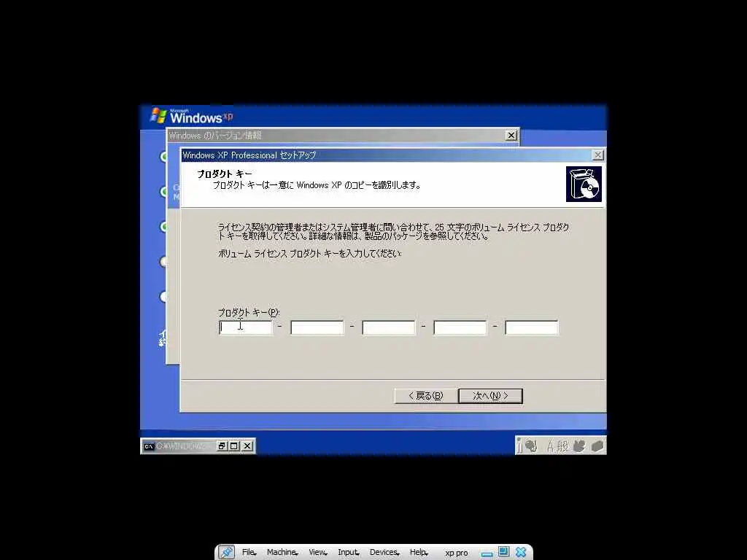This screenshot has width=747, height=560.
Task: Click the fourth product key input field
Action: pos(460,327)
